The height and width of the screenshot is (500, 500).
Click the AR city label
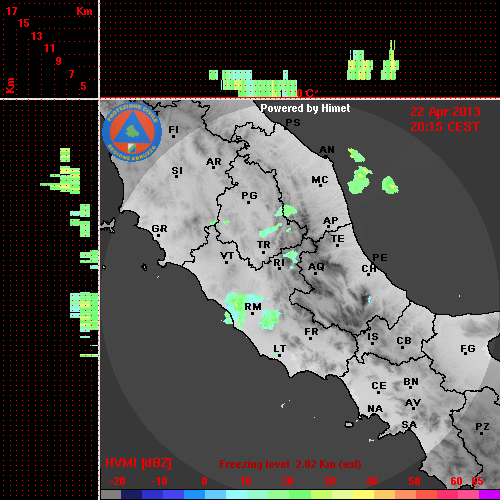[x=214, y=162]
